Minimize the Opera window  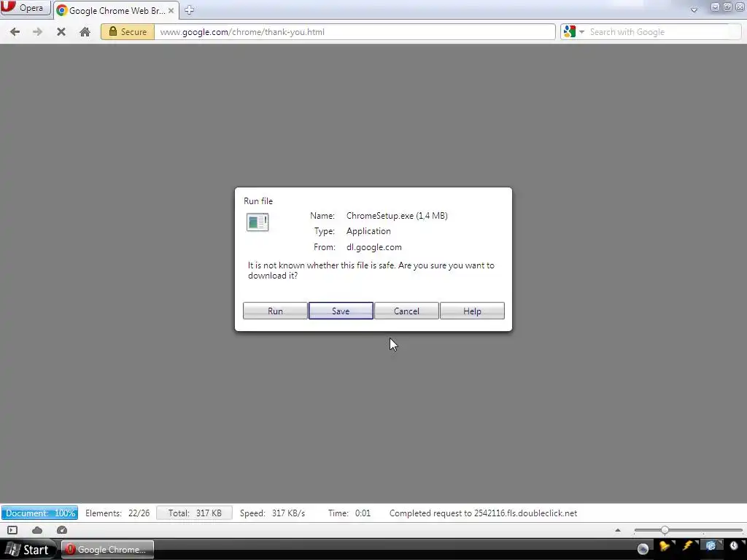pos(715,7)
